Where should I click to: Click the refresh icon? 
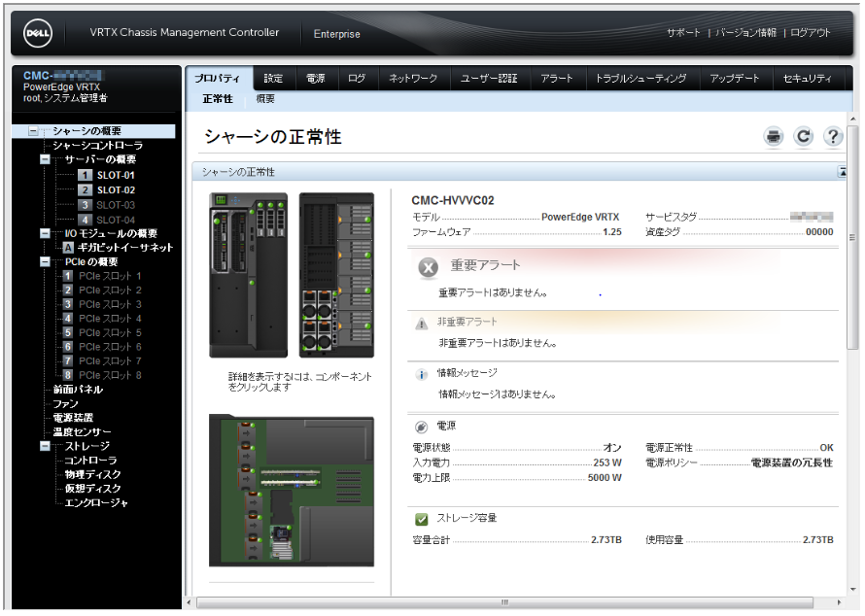[x=803, y=137]
